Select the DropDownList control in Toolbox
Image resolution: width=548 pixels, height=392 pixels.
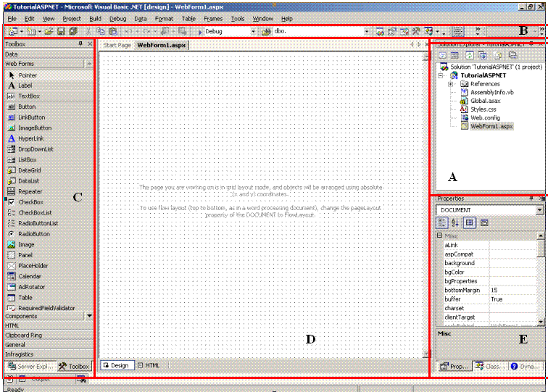[x=49, y=149]
